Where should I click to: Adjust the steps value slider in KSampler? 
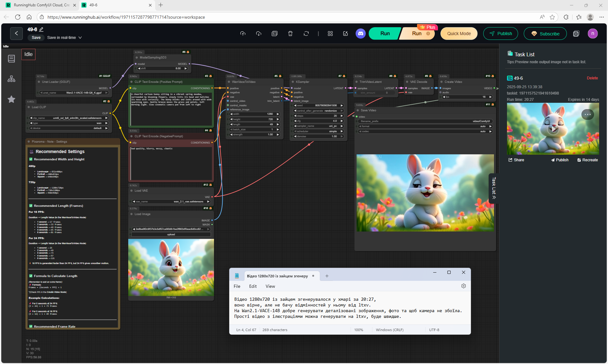click(x=319, y=116)
